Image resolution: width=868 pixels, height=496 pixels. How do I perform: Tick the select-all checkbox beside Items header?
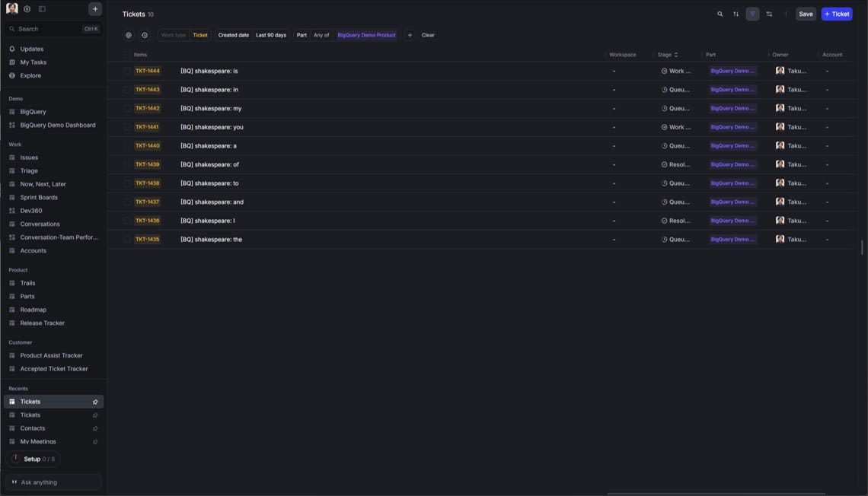(x=127, y=55)
